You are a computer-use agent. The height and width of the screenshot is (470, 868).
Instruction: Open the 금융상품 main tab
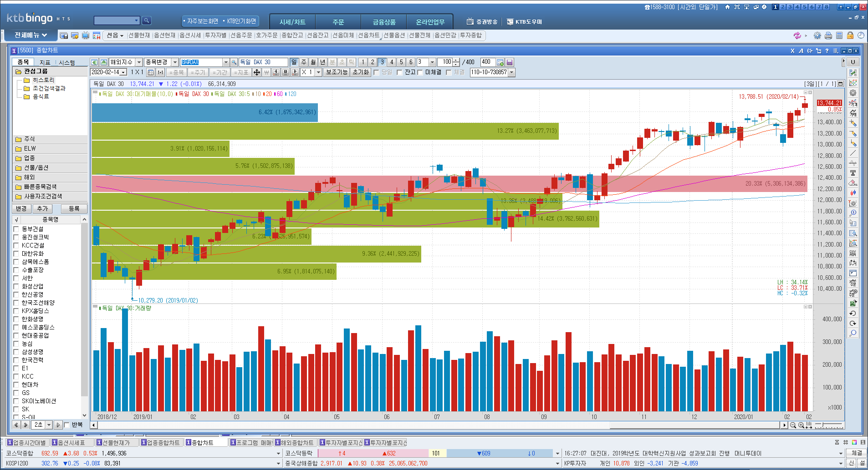click(384, 22)
